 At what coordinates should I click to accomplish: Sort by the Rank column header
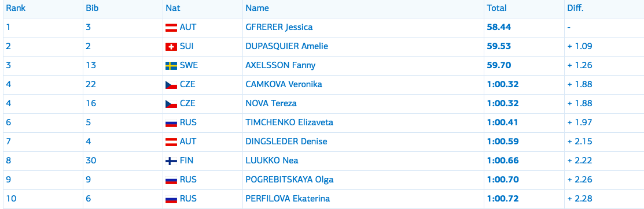point(16,8)
